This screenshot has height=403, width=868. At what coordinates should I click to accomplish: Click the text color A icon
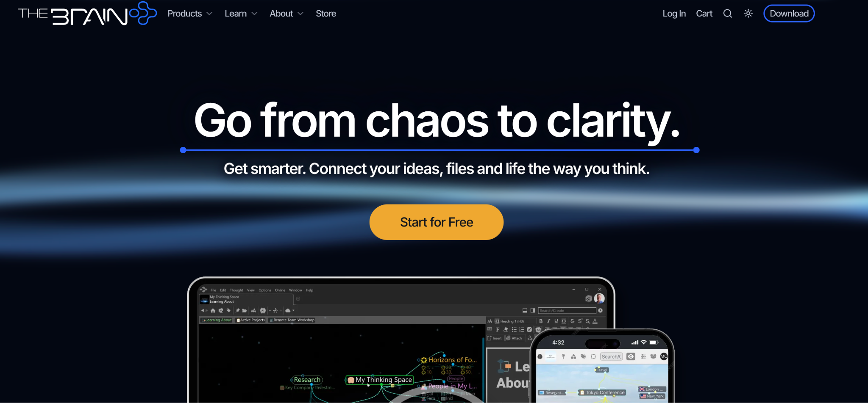click(595, 321)
